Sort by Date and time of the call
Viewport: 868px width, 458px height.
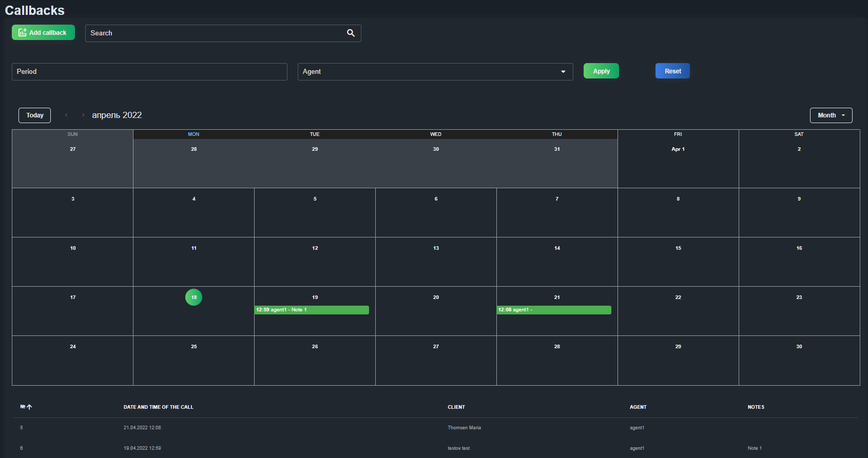click(158, 407)
